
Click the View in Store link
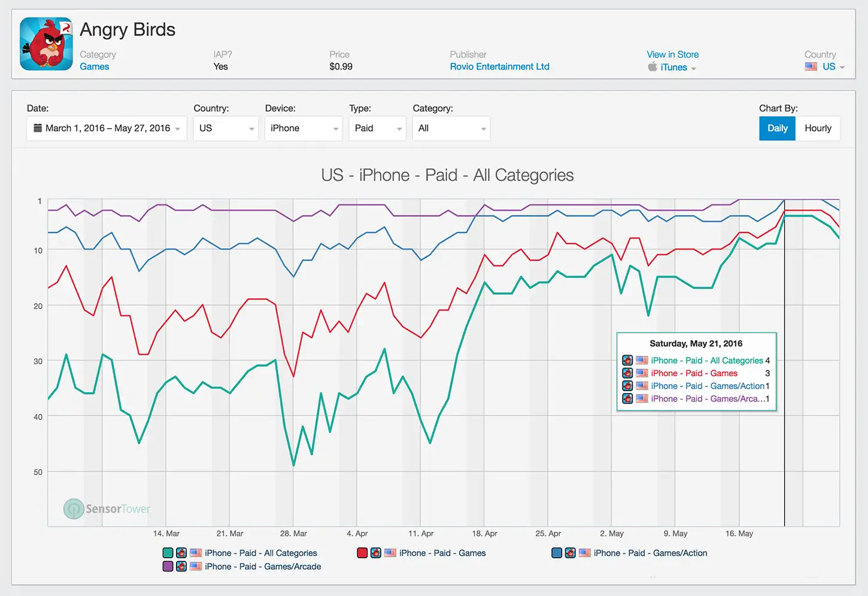(673, 55)
